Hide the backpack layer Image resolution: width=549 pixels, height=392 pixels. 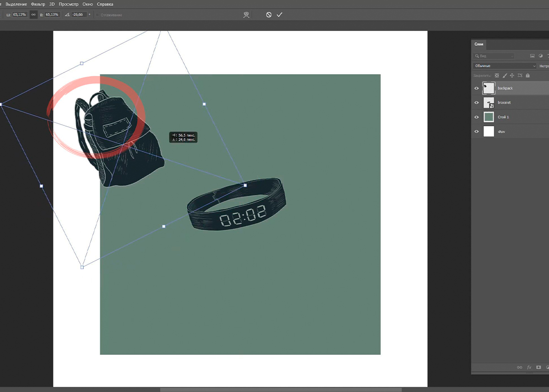coord(477,88)
